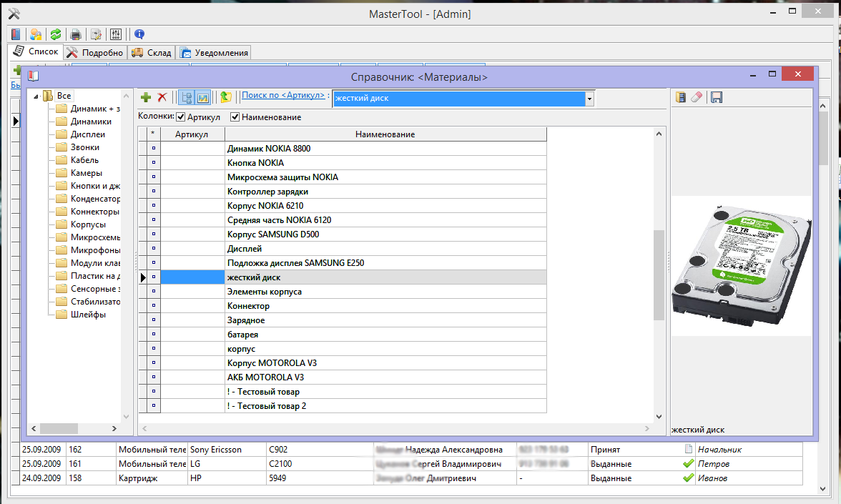This screenshot has height=504, width=841.
Task: Collapse the Все tree root node
Action: (x=36, y=97)
